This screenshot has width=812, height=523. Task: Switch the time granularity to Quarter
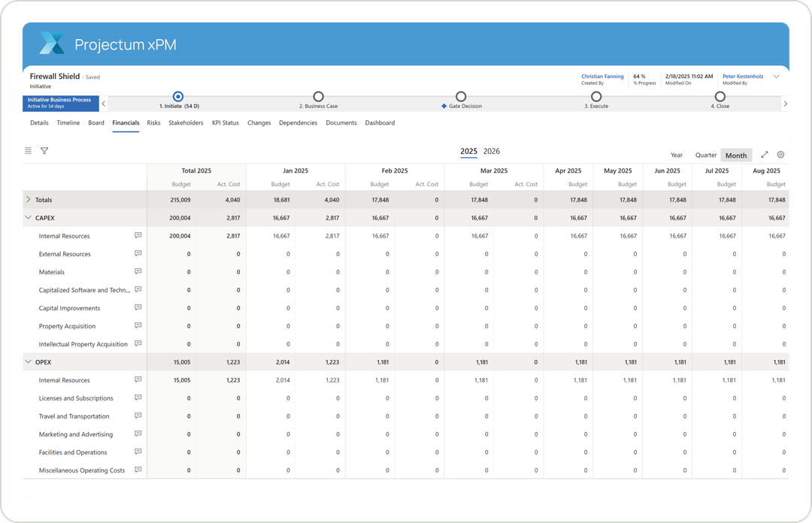pyautogui.click(x=705, y=155)
